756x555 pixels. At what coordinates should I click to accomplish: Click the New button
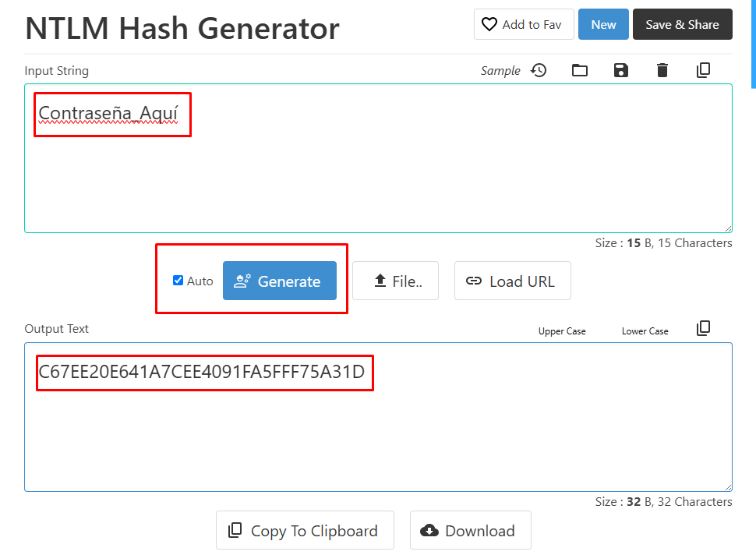point(603,24)
